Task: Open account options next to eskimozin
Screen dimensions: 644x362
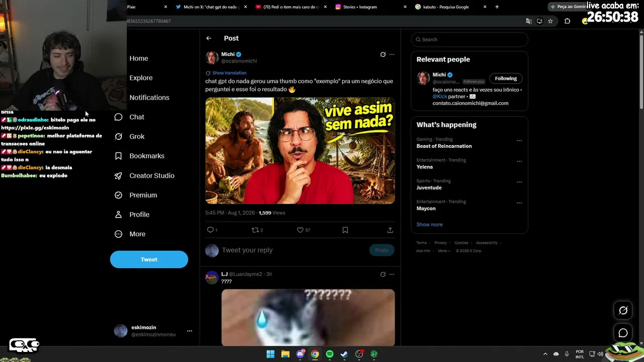Action: [190, 331]
